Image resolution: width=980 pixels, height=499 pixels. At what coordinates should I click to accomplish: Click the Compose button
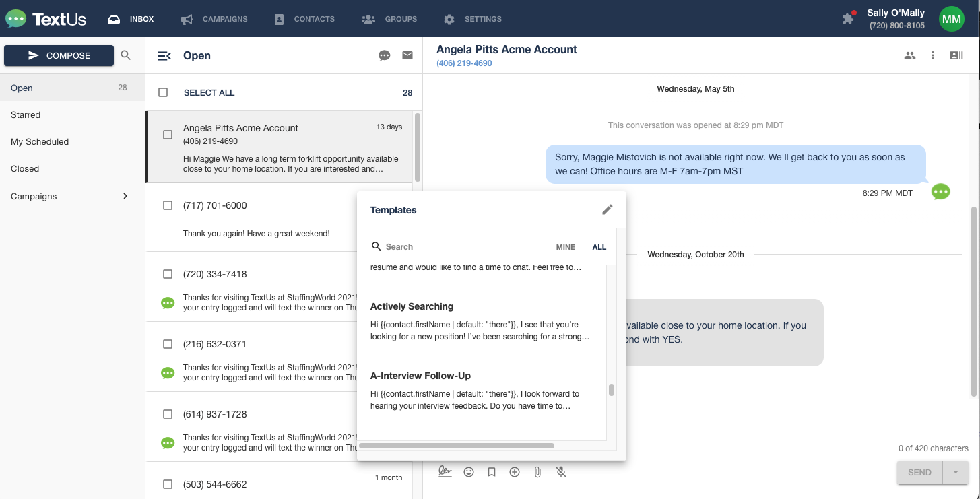tap(59, 55)
